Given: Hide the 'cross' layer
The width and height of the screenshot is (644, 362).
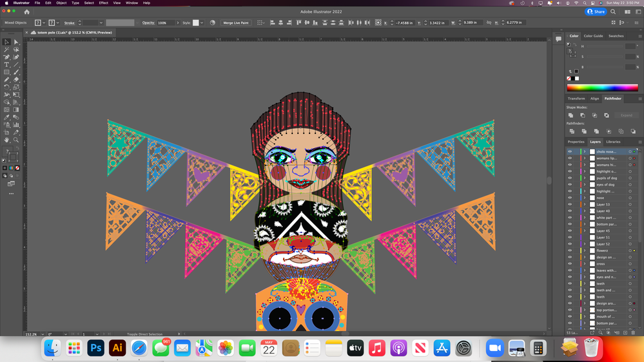Looking at the screenshot, I should point(570,264).
